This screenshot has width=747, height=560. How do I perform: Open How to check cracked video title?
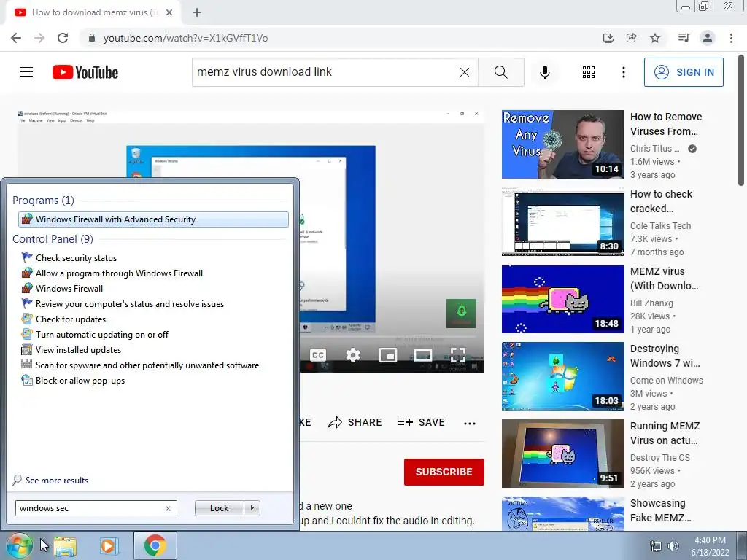661,201
